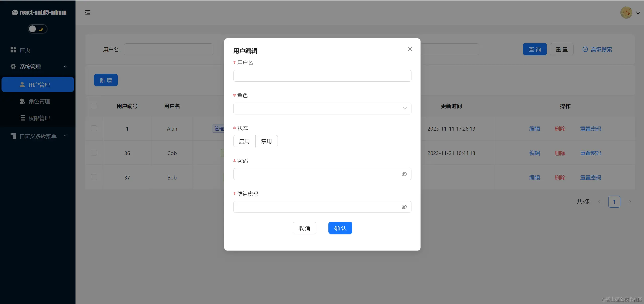The width and height of the screenshot is (644, 304).
Task: Click the 更新时间 column header
Action: 451,106
